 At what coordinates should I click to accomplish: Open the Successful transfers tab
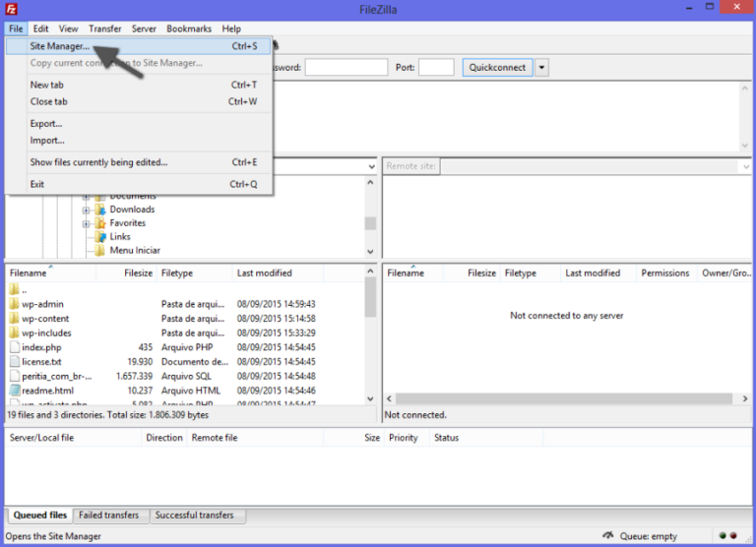coord(195,516)
